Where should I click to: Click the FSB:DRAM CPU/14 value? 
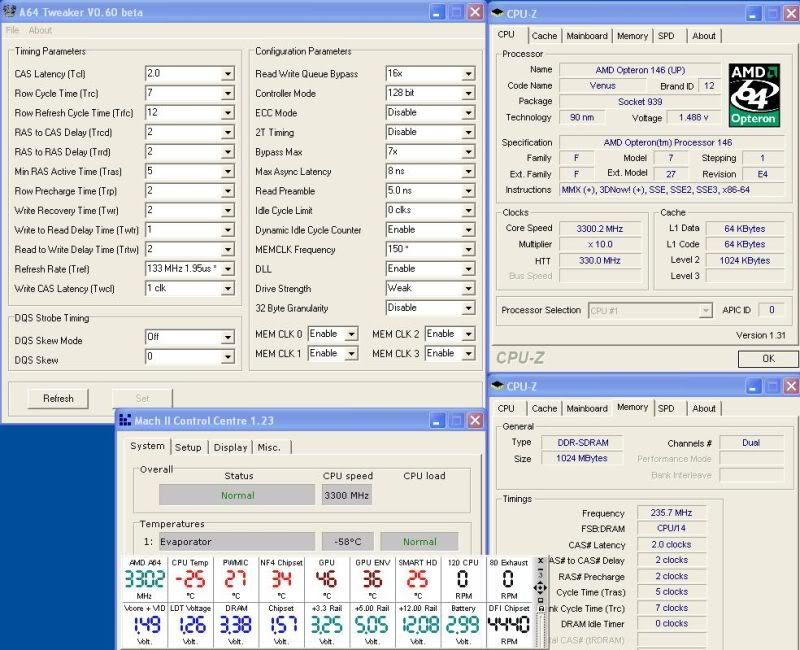point(671,528)
